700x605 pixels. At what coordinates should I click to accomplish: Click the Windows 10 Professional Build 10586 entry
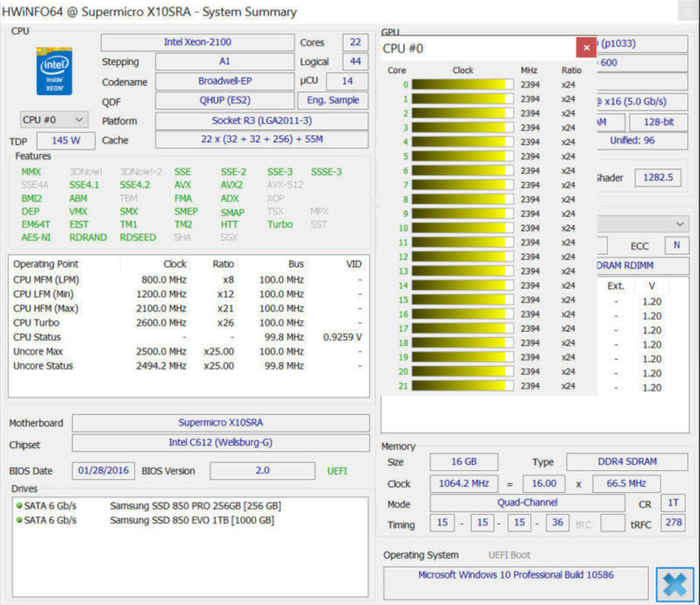coord(515,575)
